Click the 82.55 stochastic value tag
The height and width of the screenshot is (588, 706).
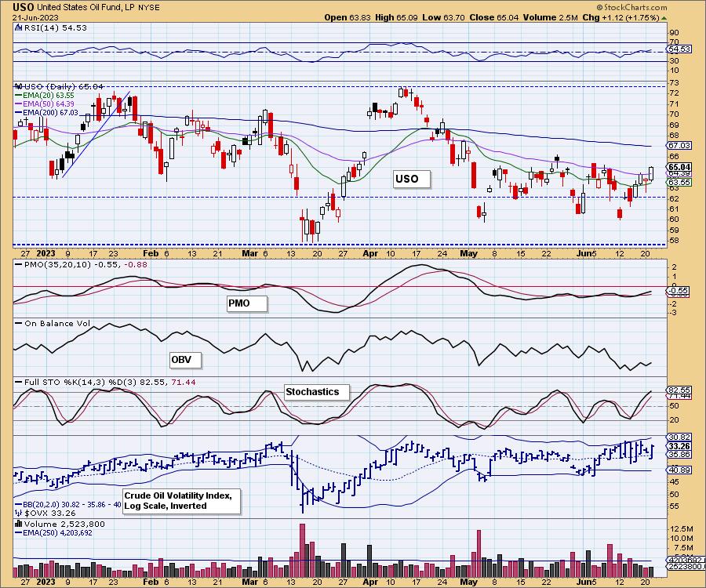(x=679, y=390)
